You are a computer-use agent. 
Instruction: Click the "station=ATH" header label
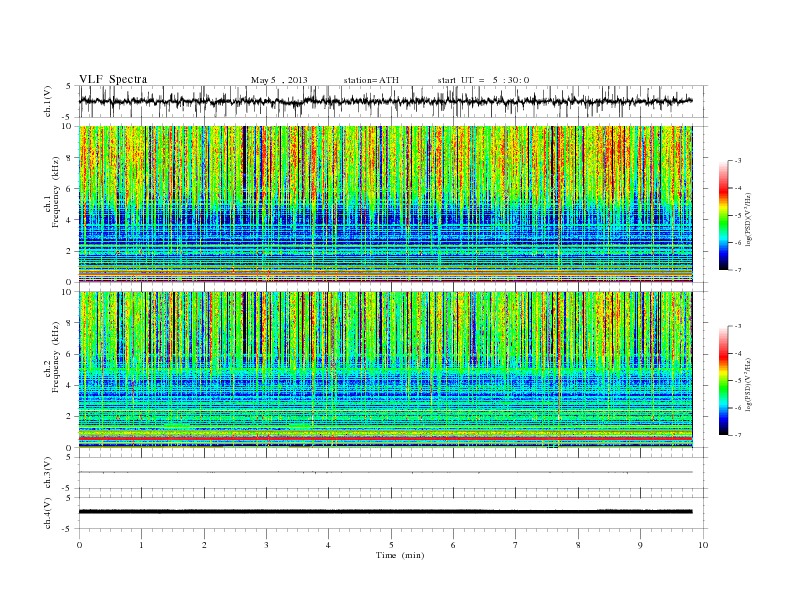[371, 80]
